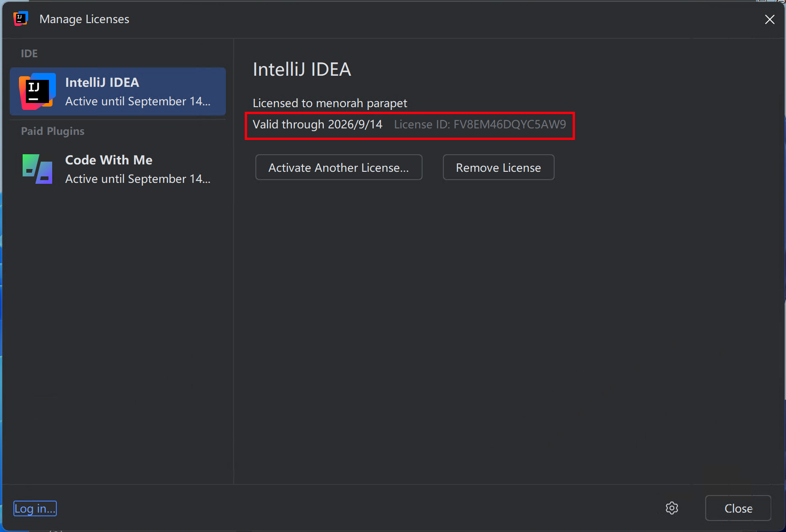Click Remove License button
This screenshot has height=532, width=786.
point(499,167)
